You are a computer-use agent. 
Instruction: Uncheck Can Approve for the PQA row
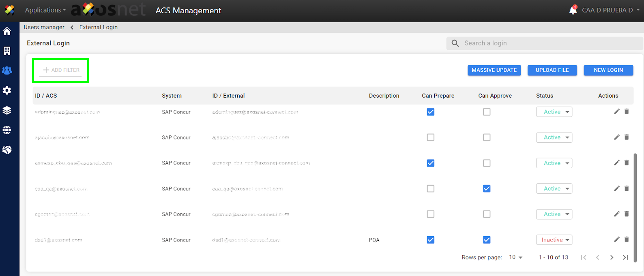[487, 240]
